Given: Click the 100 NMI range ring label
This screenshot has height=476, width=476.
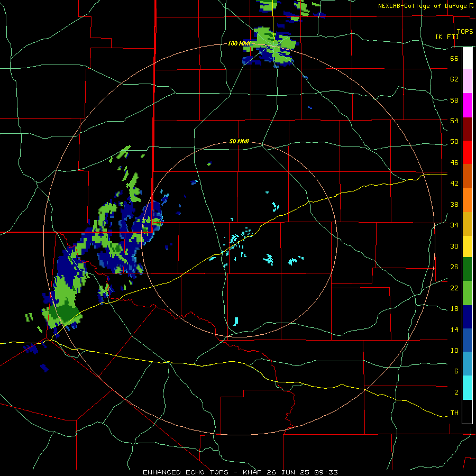Looking at the screenshot, I should click(239, 44).
